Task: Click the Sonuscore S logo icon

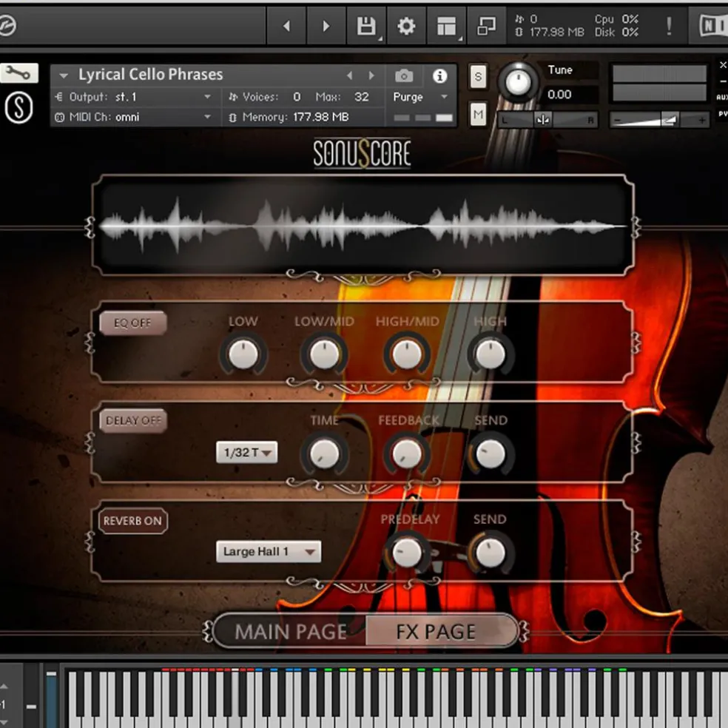Action: tap(18, 108)
